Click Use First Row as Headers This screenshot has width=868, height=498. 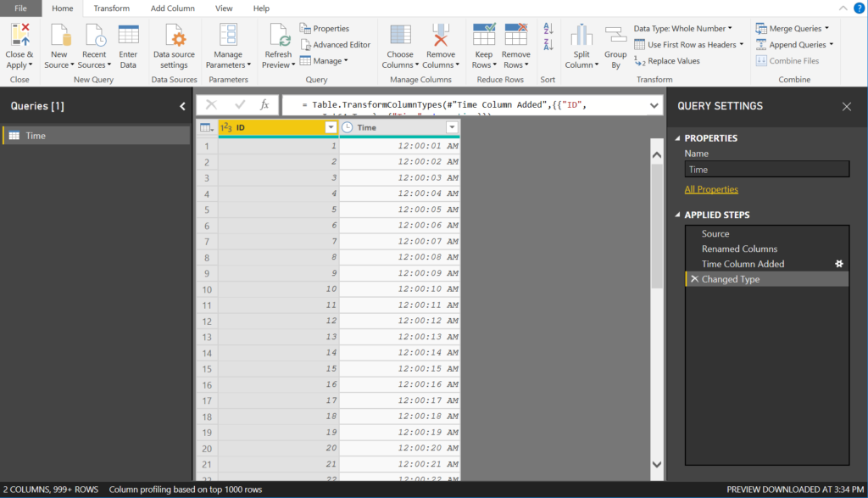(x=688, y=44)
